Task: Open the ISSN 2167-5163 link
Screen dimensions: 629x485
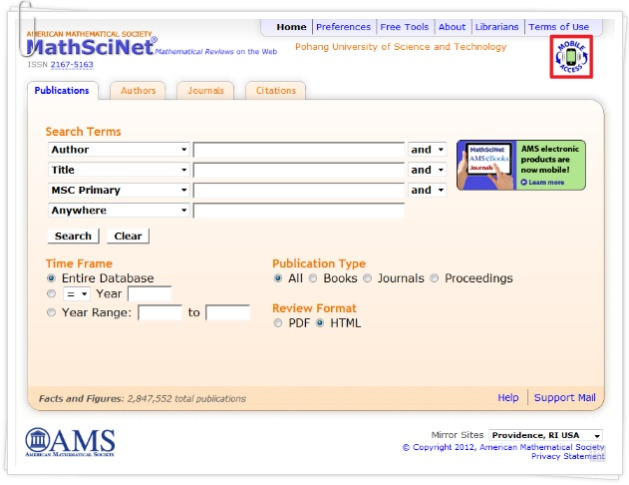Action: click(72, 64)
